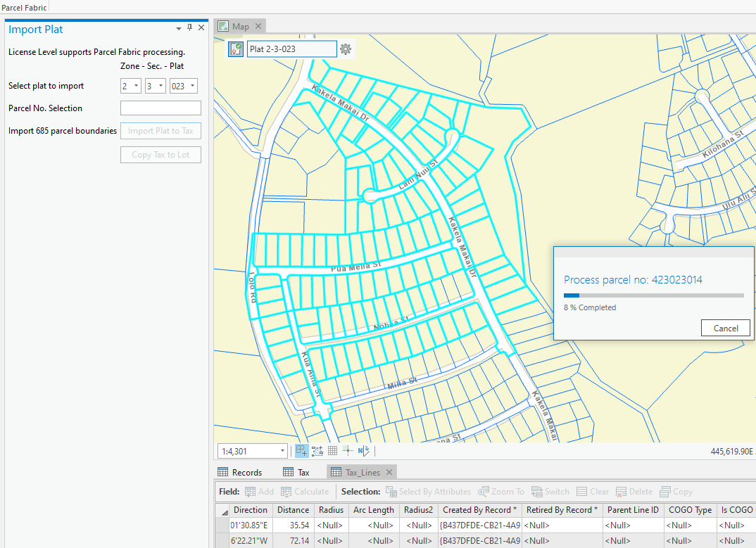Cancel the parcel processing operation
Viewport: 756px width, 548px height.
coord(725,328)
